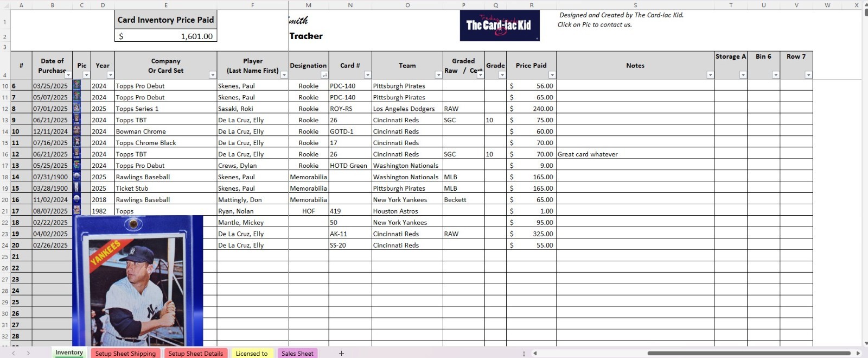
Task: Click the sheet tab options dots
Action: pyautogui.click(x=524, y=353)
